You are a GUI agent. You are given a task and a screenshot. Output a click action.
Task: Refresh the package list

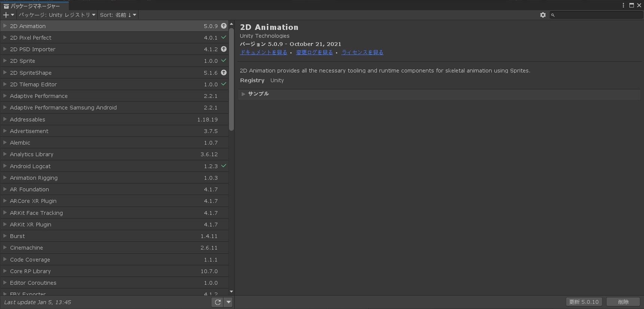click(x=218, y=302)
